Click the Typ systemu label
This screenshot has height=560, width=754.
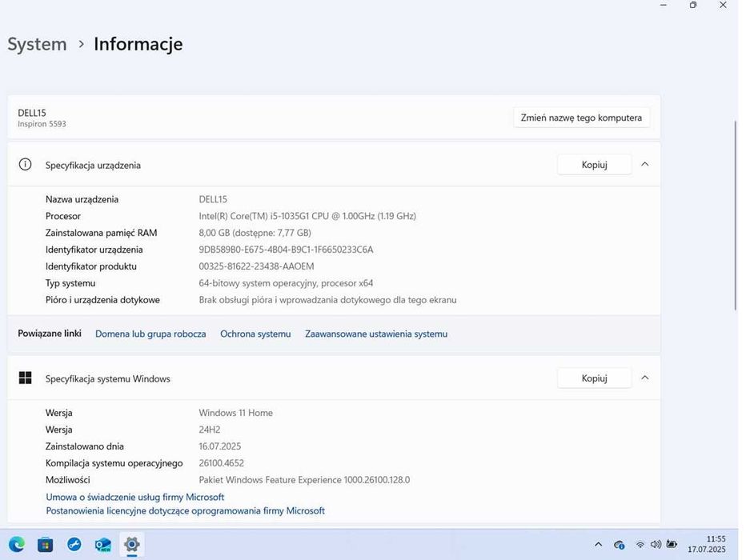click(x=70, y=283)
